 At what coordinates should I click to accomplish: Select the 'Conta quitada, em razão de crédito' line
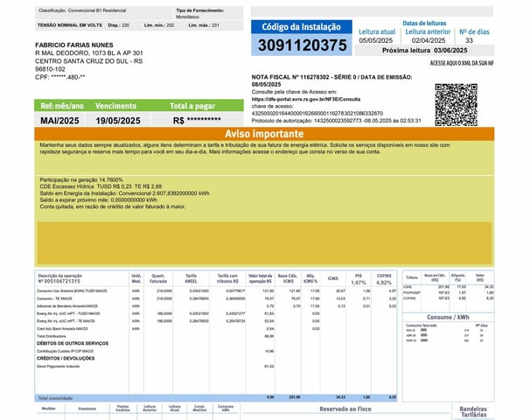113,206
